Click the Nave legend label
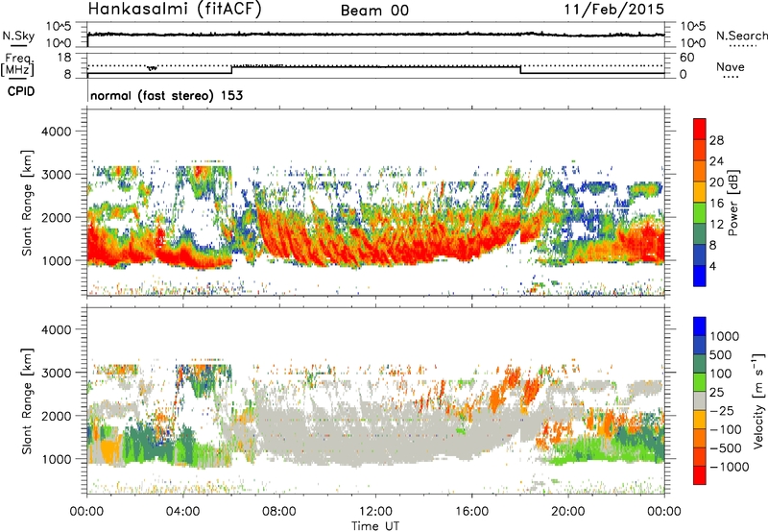 [731, 66]
